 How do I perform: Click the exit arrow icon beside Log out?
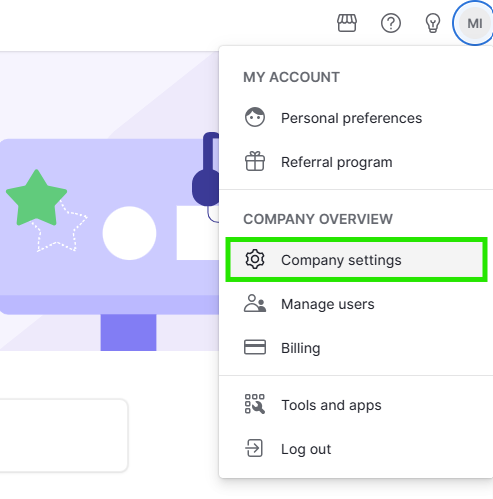254,448
